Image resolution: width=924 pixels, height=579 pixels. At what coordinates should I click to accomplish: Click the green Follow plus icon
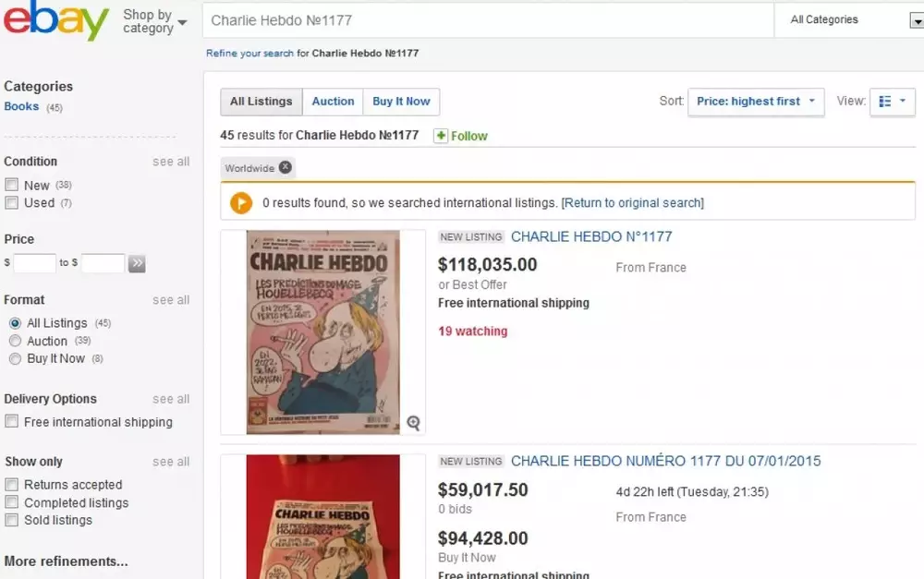441,136
